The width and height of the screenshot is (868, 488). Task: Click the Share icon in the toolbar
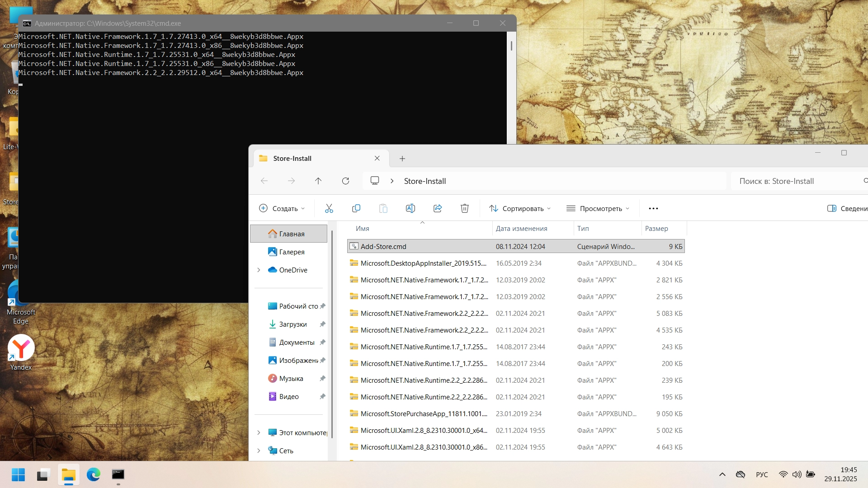(437, 208)
